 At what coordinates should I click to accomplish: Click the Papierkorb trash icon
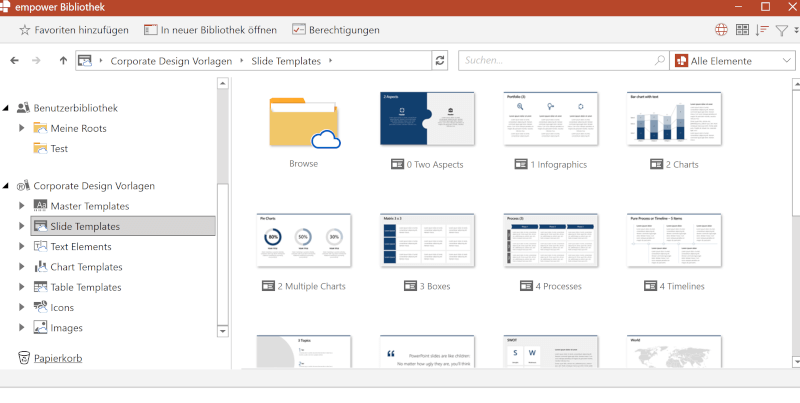point(24,358)
